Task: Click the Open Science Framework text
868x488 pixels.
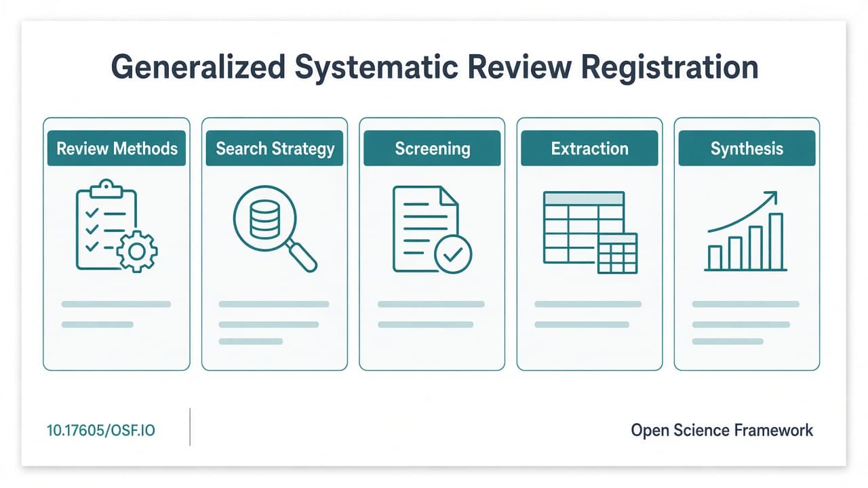Action: (x=722, y=430)
